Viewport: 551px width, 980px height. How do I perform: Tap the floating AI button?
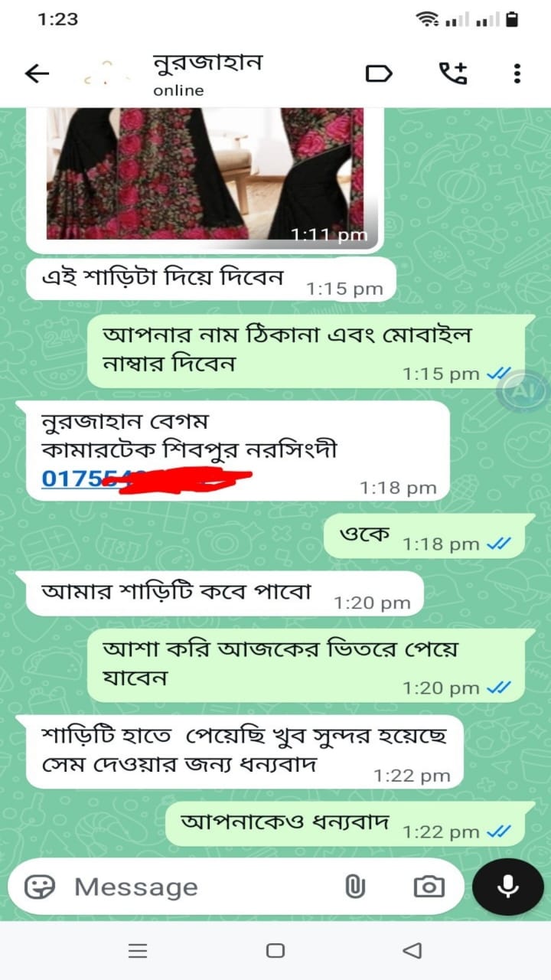(523, 391)
